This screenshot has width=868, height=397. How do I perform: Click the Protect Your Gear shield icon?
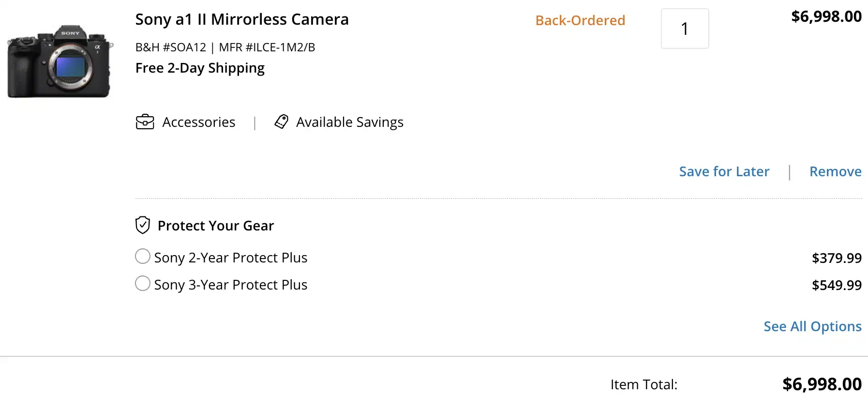pyautogui.click(x=143, y=225)
